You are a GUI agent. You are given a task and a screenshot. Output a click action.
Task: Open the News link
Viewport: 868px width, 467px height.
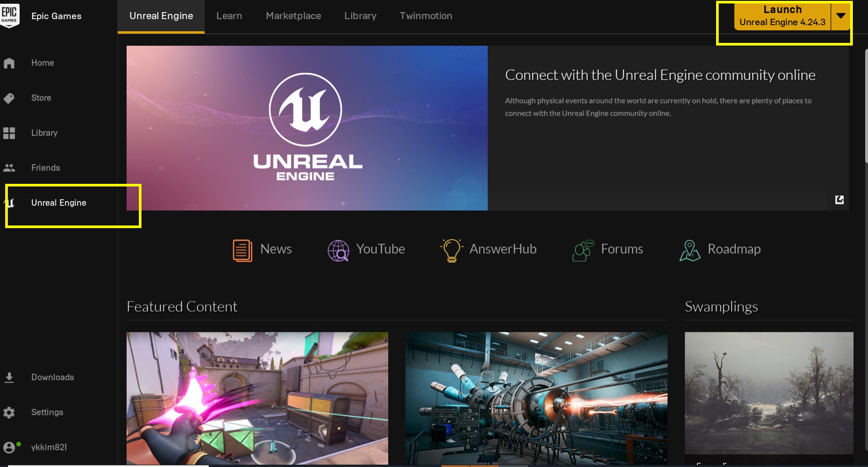276,249
